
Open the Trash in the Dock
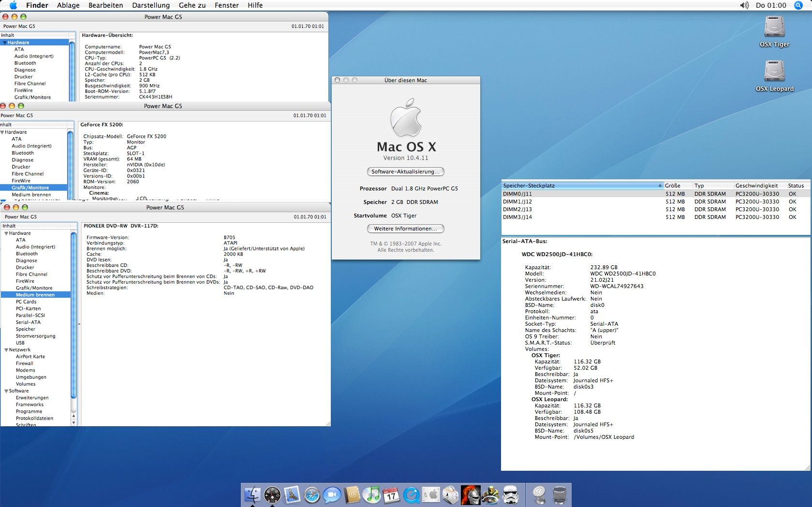click(559, 494)
